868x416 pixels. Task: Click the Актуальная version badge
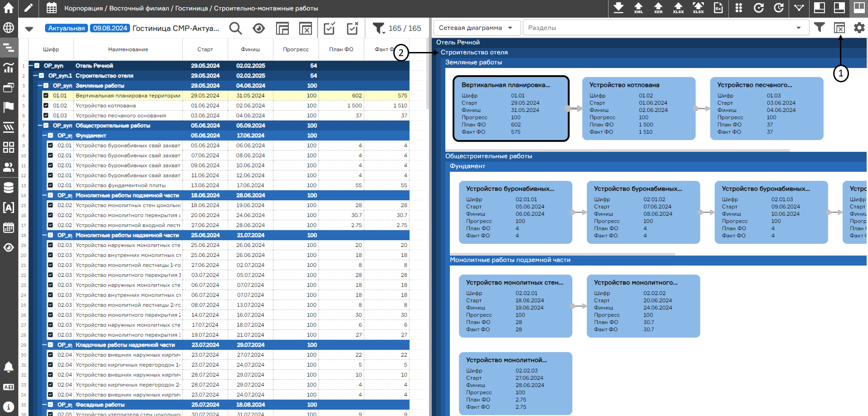pos(67,28)
